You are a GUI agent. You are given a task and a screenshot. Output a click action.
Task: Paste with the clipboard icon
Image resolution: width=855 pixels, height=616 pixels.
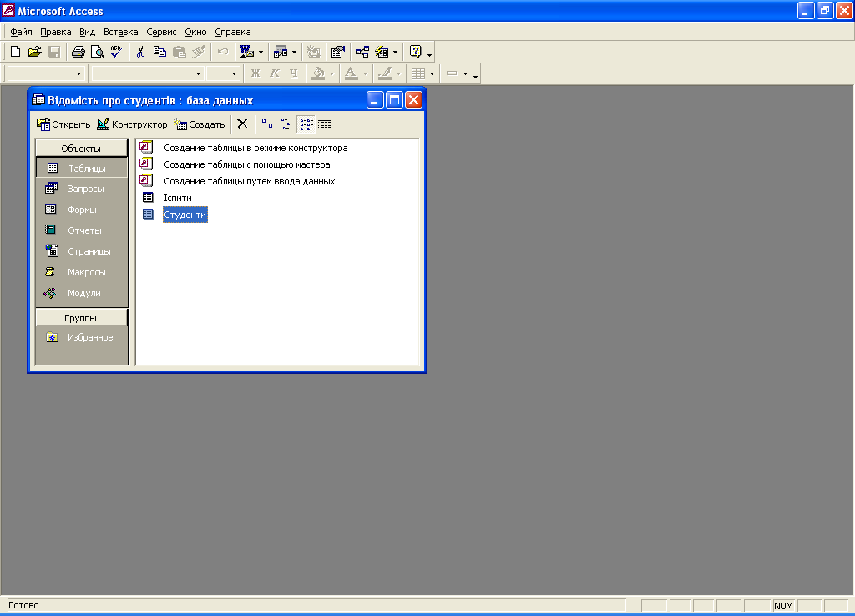[179, 52]
